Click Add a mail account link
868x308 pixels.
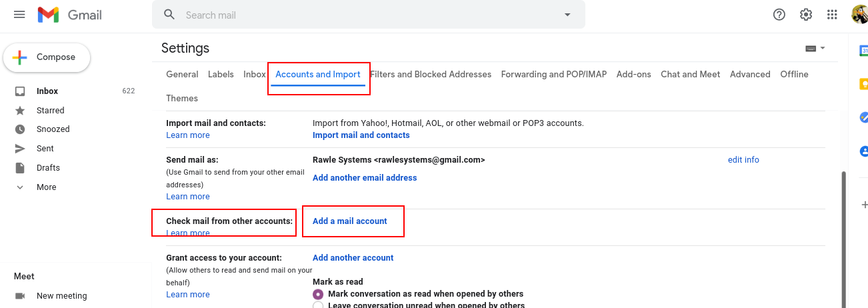coord(350,221)
